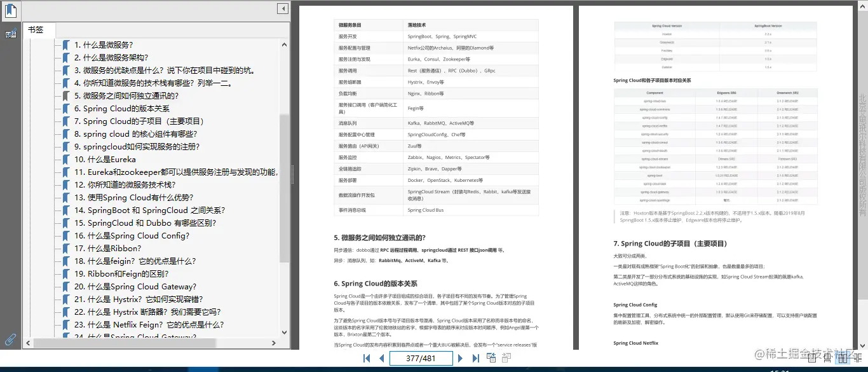Click the bookmark list horizontal scrollbar thumb
The image size is (868, 372).
click(123, 343)
